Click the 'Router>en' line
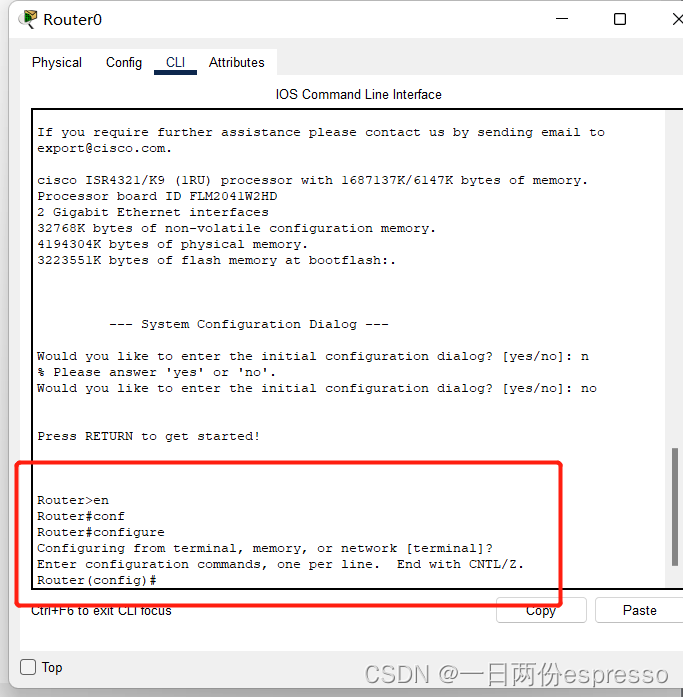This screenshot has height=697, width=683. click(x=73, y=500)
